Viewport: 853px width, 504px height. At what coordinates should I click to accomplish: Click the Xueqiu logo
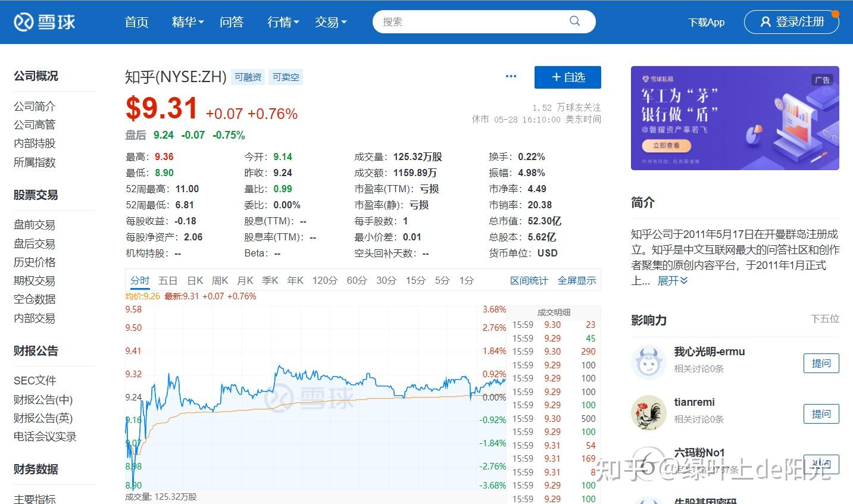[x=45, y=22]
